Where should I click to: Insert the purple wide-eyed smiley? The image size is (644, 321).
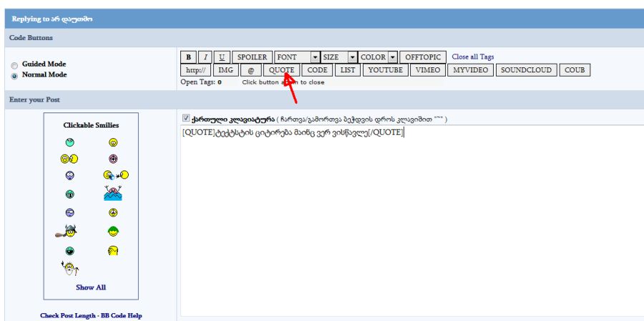pos(70,176)
